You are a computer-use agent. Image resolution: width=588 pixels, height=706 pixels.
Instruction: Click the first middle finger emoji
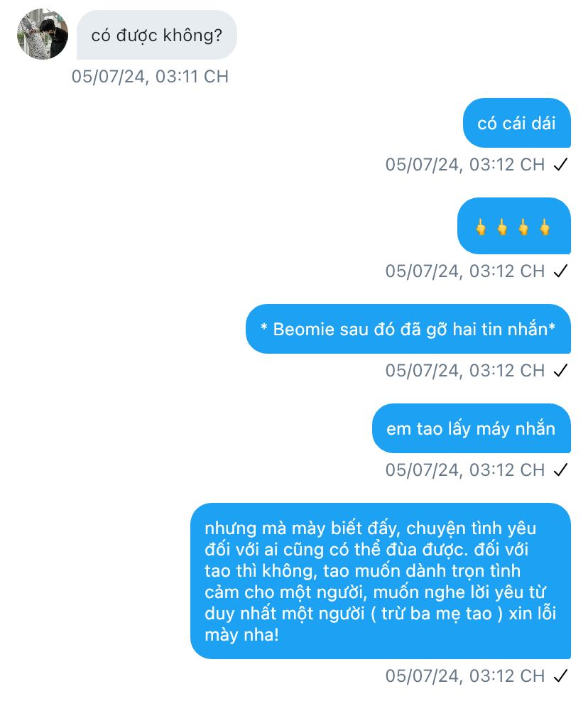tap(481, 227)
